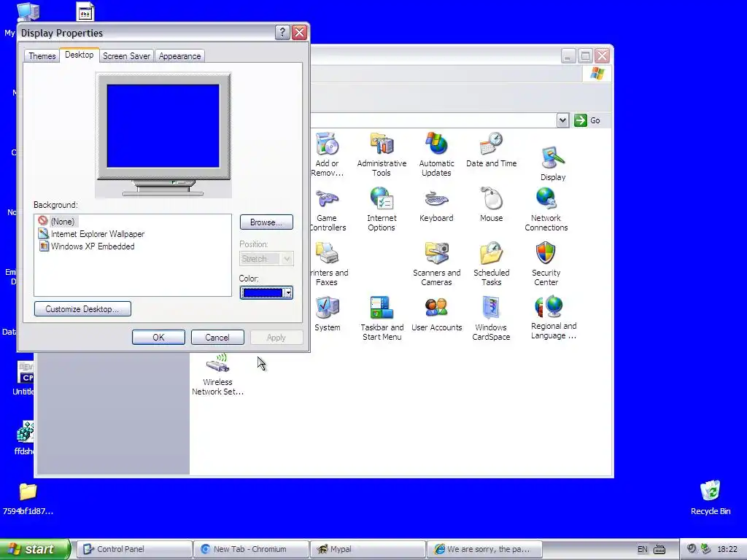Switch to Control Panel taskbar button
747x560 pixels.
(x=134, y=549)
